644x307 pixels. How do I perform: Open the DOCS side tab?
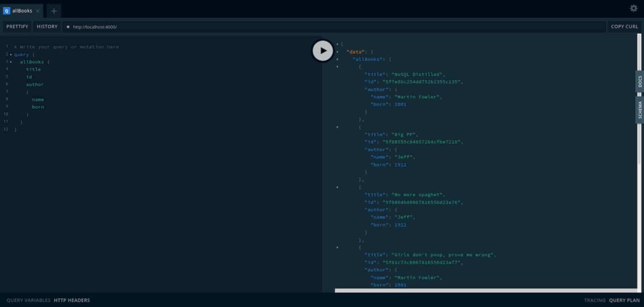coord(640,81)
